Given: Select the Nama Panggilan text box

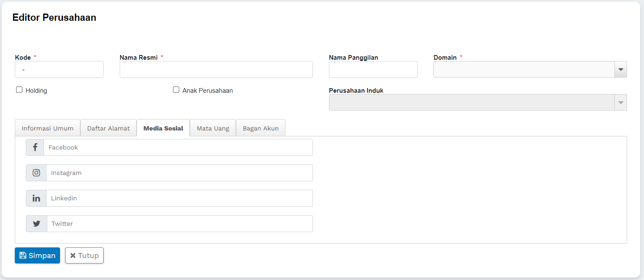Looking at the screenshot, I should click(x=373, y=69).
